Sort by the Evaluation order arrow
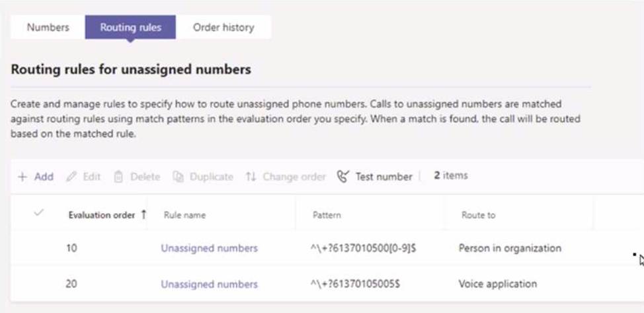 tap(143, 214)
